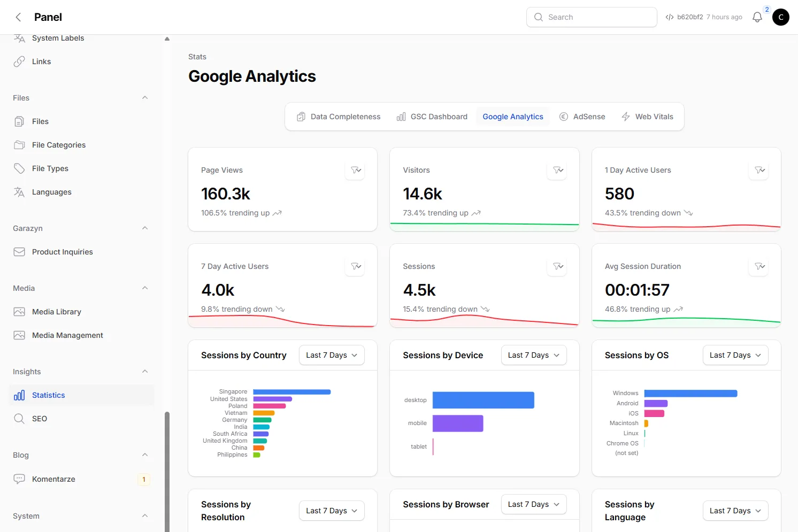Screen dimensions: 798x532
Task: Switch to Data Completeness tab
Action: coord(339,117)
